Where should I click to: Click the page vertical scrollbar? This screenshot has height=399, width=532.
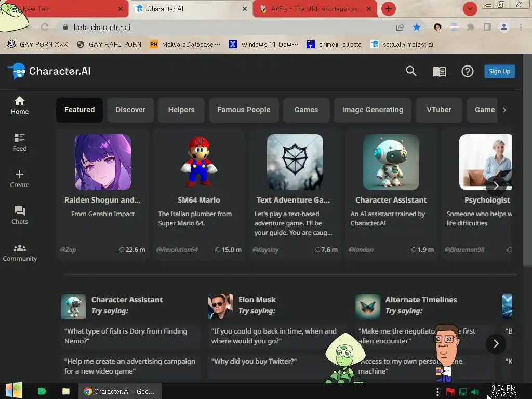[527, 160]
